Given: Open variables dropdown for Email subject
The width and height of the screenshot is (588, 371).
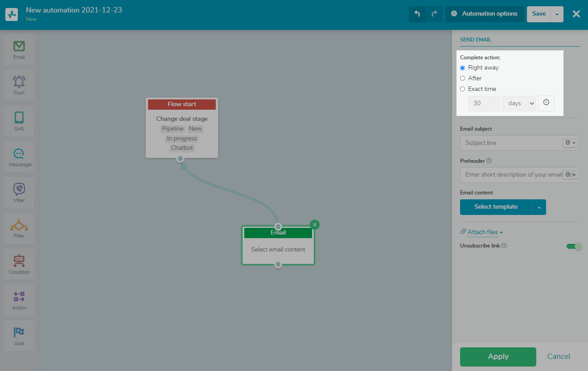Looking at the screenshot, I should click(x=571, y=143).
